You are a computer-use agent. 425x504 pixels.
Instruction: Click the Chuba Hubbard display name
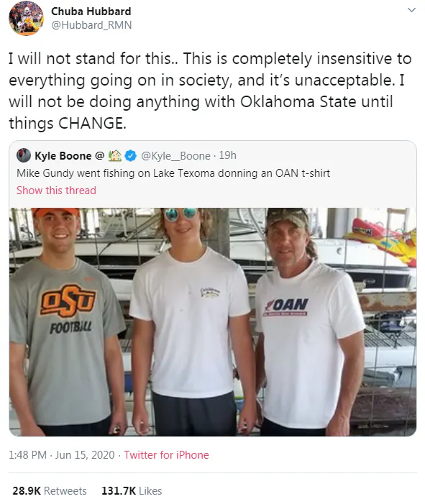click(x=91, y=12)
